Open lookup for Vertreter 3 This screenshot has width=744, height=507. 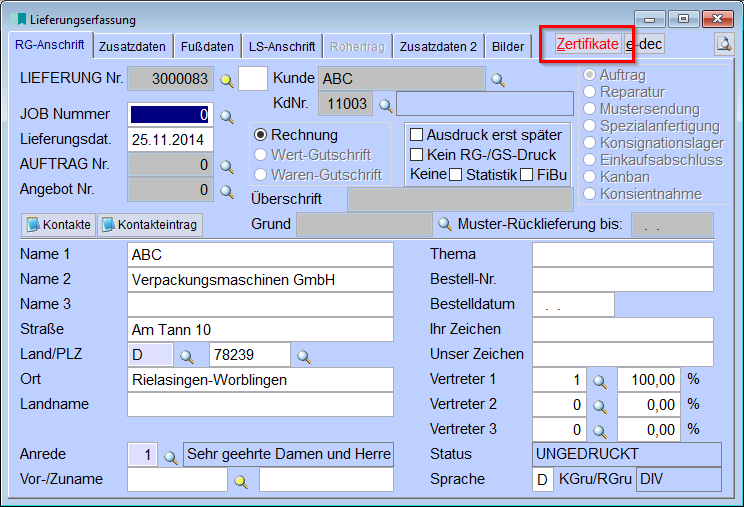[600, 431]
